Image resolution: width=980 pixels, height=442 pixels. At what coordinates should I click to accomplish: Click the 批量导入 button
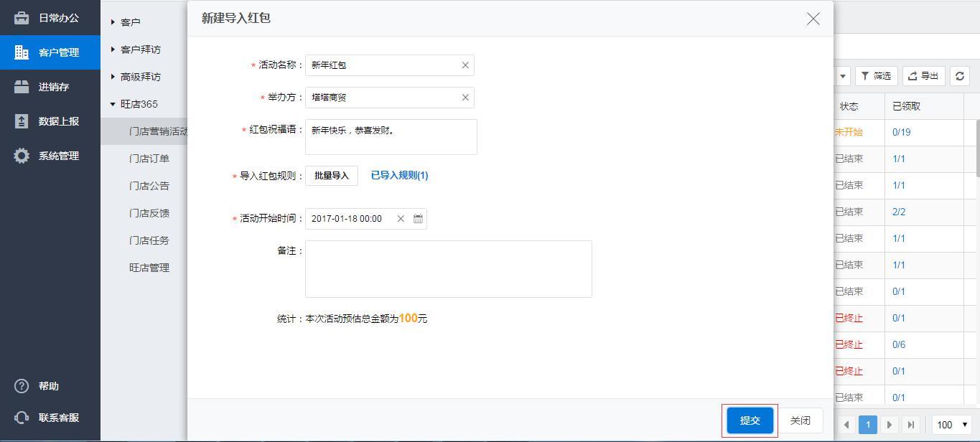point(331,176)
